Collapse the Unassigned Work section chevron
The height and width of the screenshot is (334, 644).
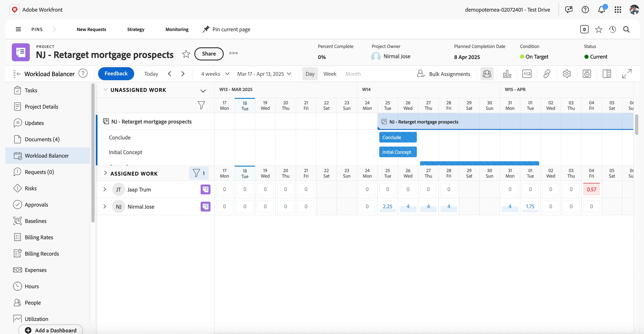105,90
